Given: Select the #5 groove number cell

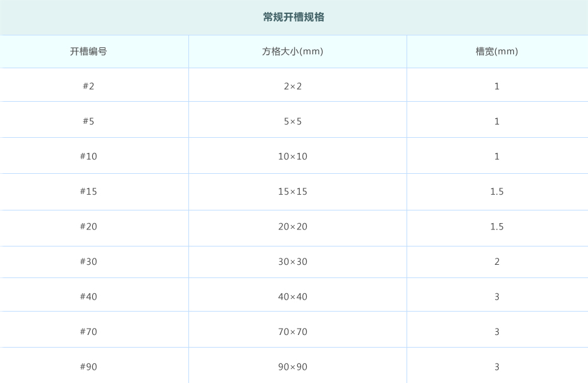Looking at the screenshot, I should tap(89, 121).
